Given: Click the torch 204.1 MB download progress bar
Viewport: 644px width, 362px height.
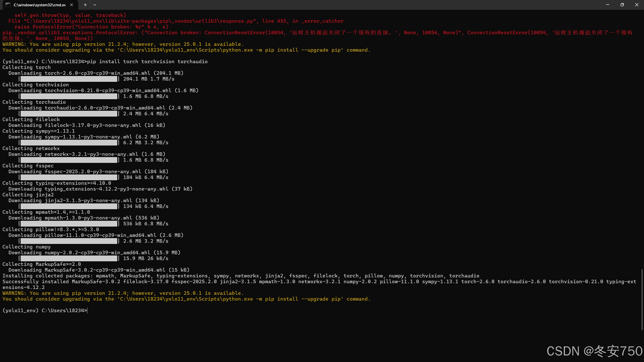Looking at the screenshot, I should 69,79.
